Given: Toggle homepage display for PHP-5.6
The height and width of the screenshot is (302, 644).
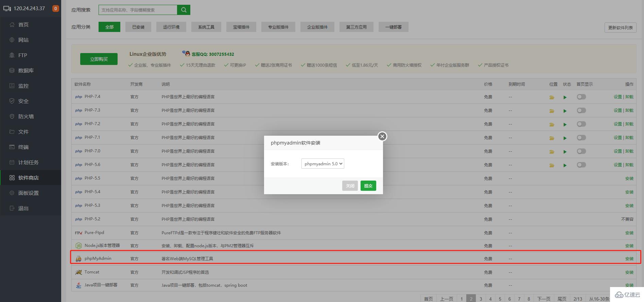Looking at the screenshot, I should [581, 165].
